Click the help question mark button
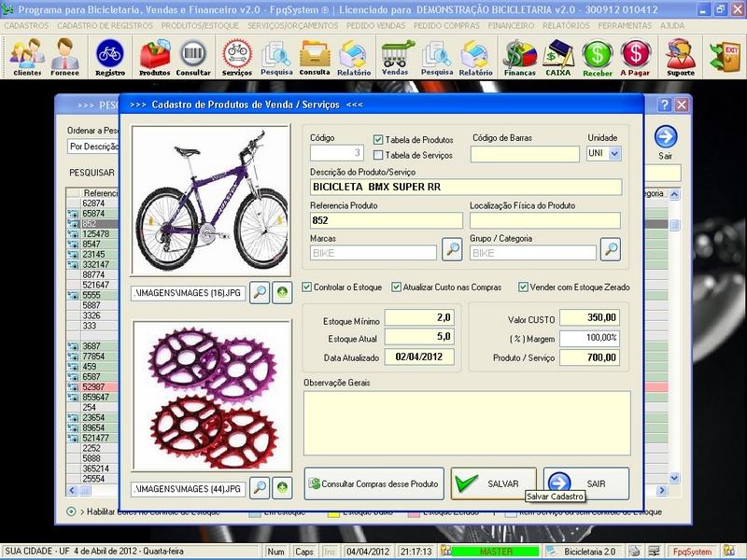 [665, 105]
